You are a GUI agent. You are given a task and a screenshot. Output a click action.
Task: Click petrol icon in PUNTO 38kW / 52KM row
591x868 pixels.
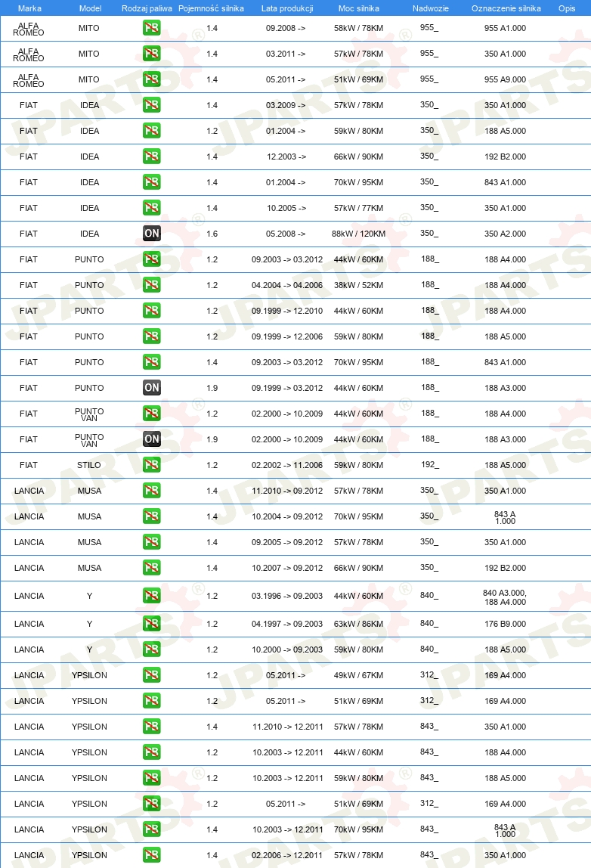152,285
